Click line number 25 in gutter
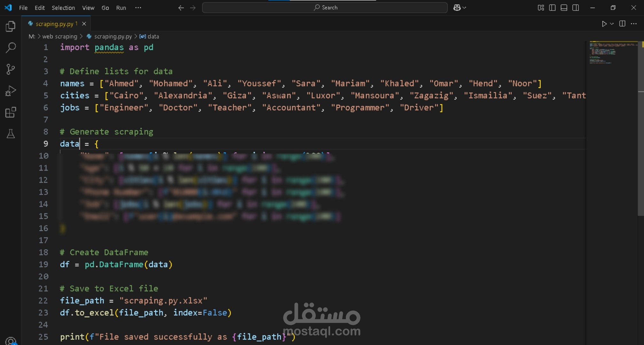Image resolution: width=644 pixels, height=345 pixels. tap(43, 337)
